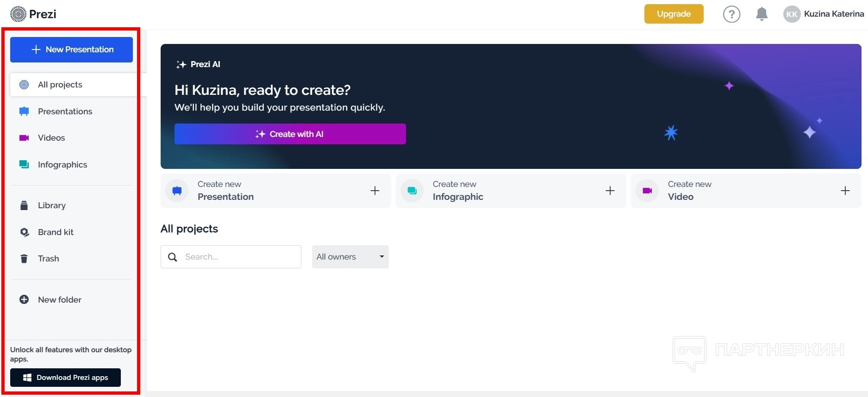Click the Create new Infographic card icon
The height and width of the screenshot is (397, 868).
pos(412,191)
